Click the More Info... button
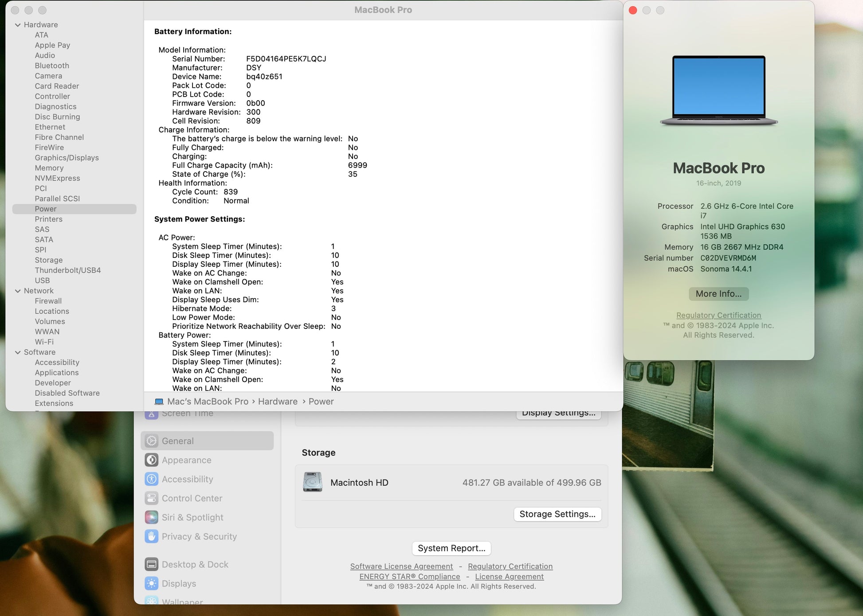Viewport: 863px width, 616px height. point(718,294)
